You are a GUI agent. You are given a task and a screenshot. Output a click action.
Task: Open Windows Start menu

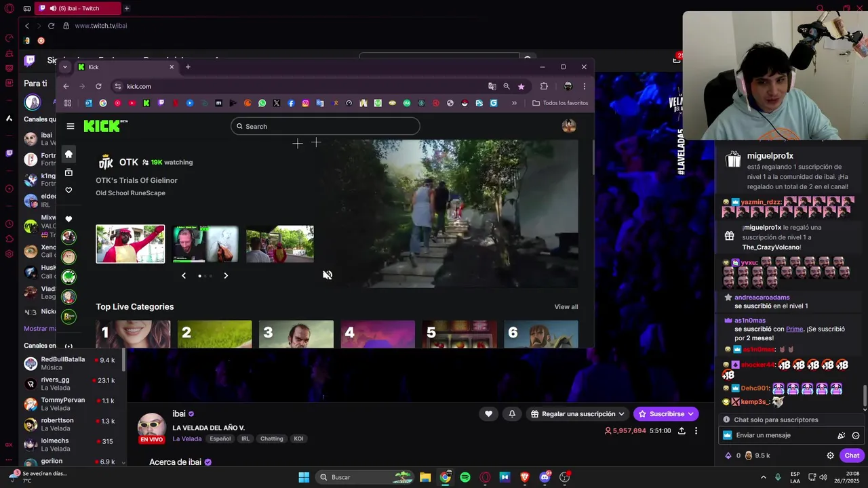(x=304, y=477)
